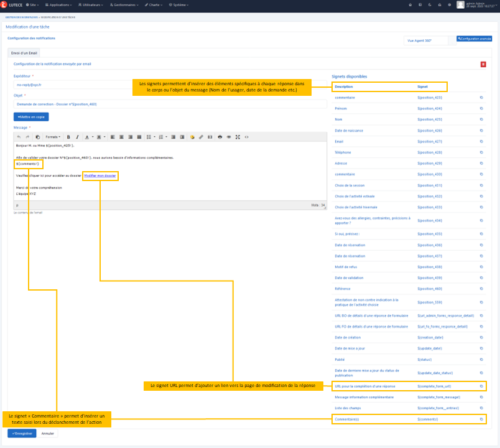Screen dimensions: 500x448
Task: Copy the Prénom signet using its copy icon
Action: (x=481, y=108)
